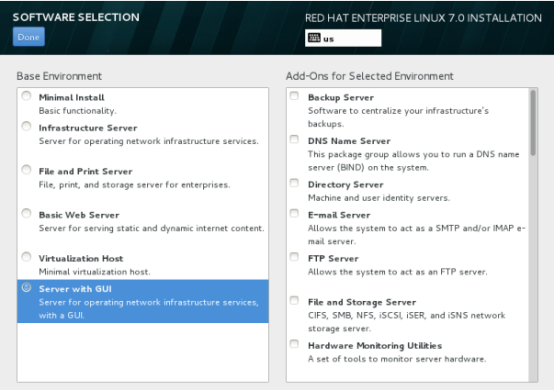
Task: Select the Minimal Install radio button
Action: [26, 96]
